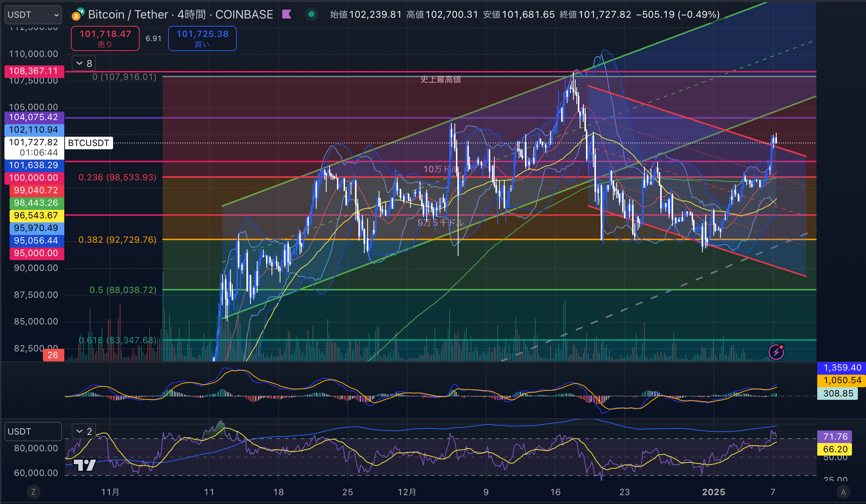Open the USDT currency dropdown at top
866x504 pixels.
[x=33, y=15]
